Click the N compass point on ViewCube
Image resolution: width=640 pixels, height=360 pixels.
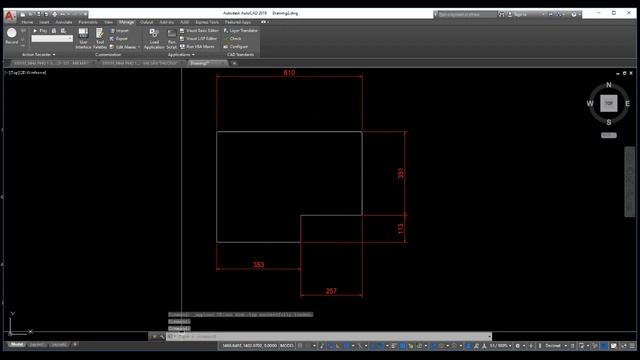click(x=609, y=85)
